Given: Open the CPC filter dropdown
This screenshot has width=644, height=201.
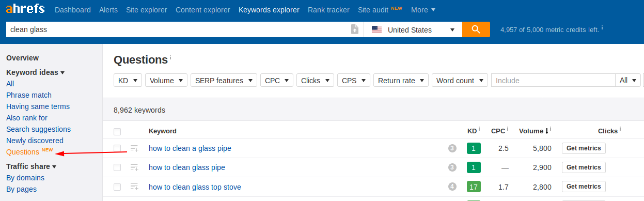Looking at the screenshot, I should pyautogui.click(x=277, y=81).
